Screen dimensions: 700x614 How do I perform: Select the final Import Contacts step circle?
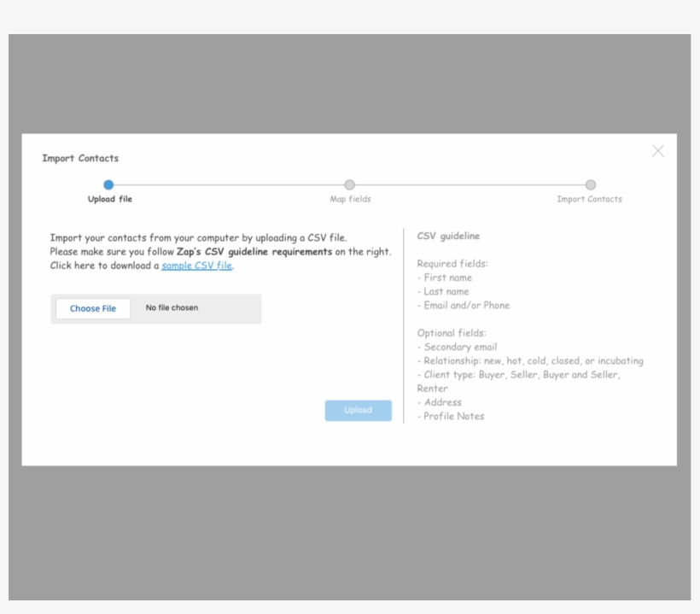click(591, 184)
